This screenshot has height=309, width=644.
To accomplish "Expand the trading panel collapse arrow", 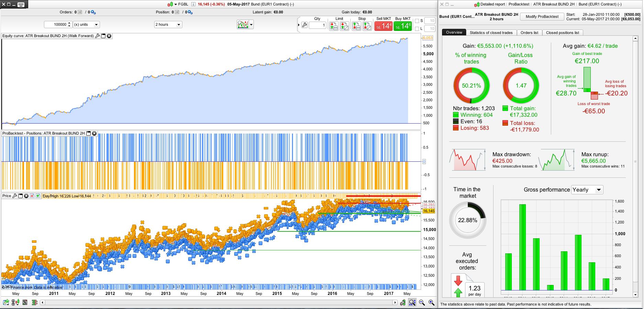I will coord(298,25).
